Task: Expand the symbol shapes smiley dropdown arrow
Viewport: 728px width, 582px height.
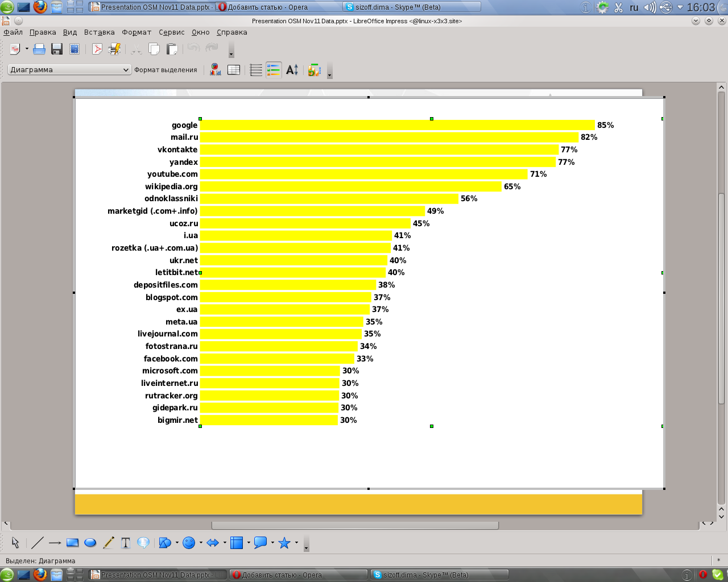Action: (x=201, y=543)
